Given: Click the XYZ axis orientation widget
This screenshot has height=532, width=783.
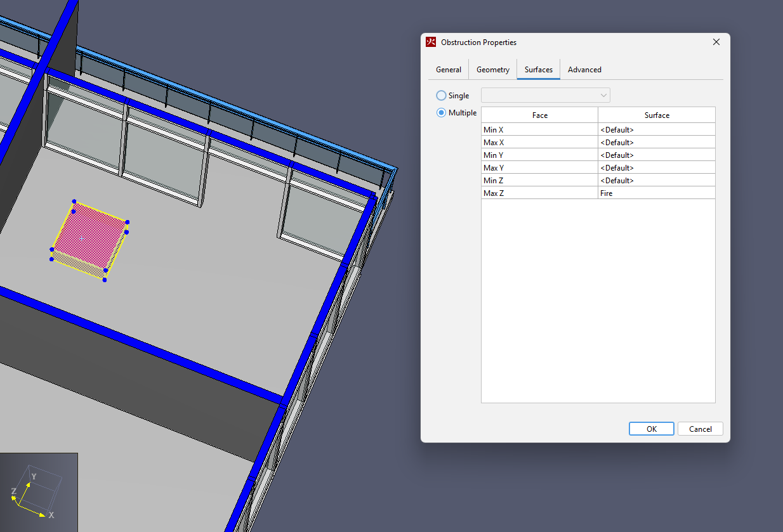Looking at the screenshot, I should 38,493.
